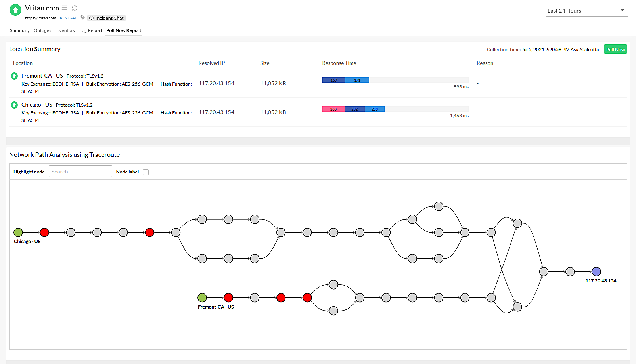Switch to the Summary tab
This screenshot has height=364, width=636.
20,30
